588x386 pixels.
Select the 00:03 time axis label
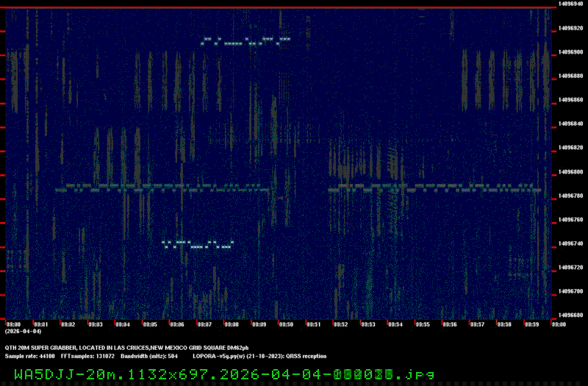(96, 324)
